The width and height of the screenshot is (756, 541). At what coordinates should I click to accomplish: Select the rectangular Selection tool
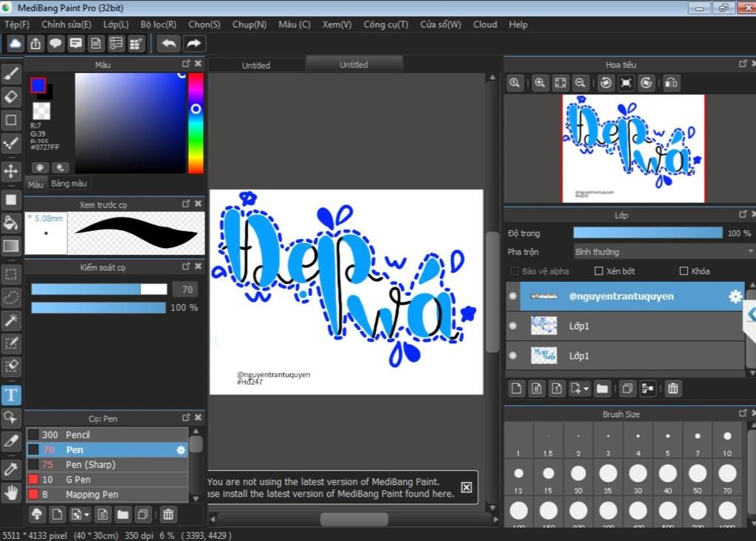click(11, 275)
